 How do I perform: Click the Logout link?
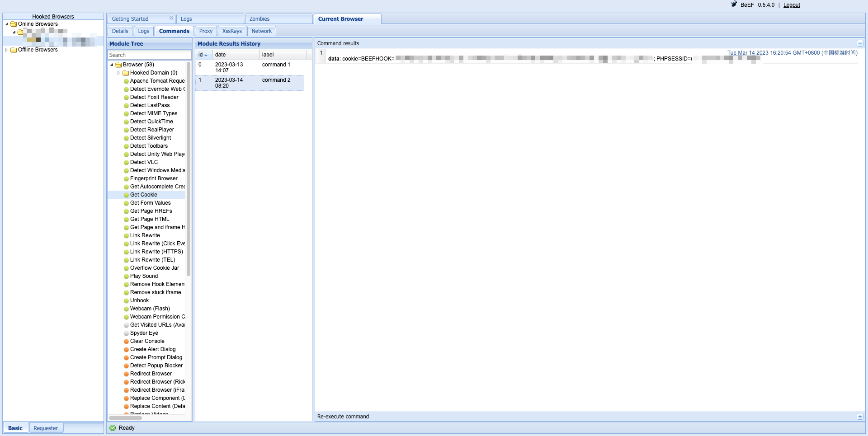[x=792, y=5]
